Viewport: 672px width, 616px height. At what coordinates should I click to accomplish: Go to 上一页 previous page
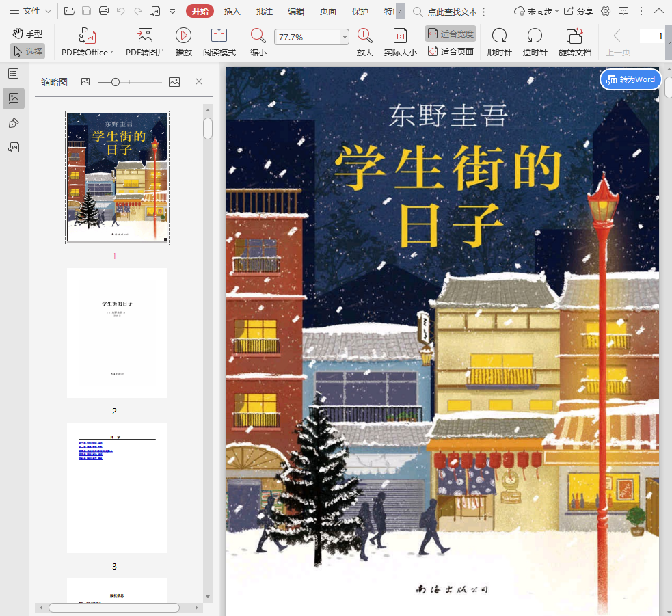coord(617,42)
